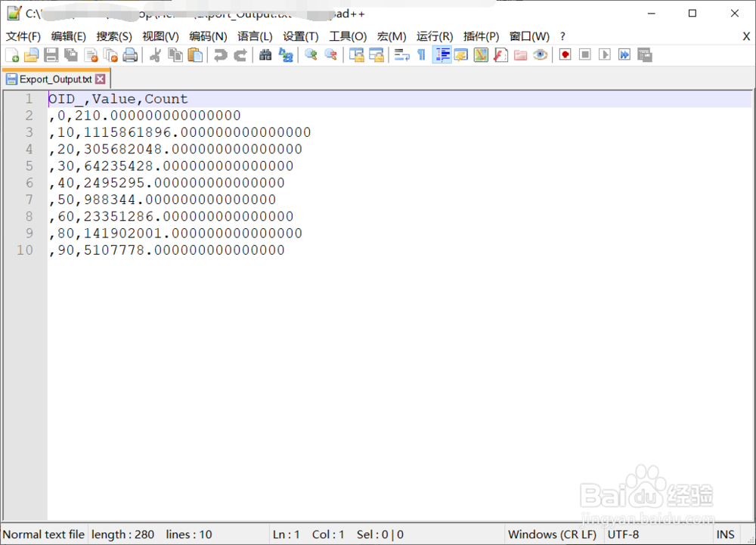This screenshot has height=545, width=756.
Task: Open the 视图(V) menu
Action: coord(160,36)
